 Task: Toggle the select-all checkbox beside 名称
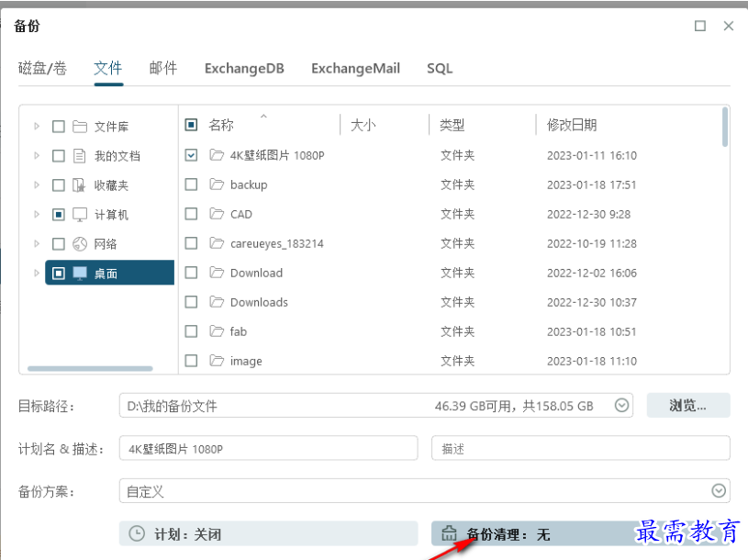coord(191,125)
